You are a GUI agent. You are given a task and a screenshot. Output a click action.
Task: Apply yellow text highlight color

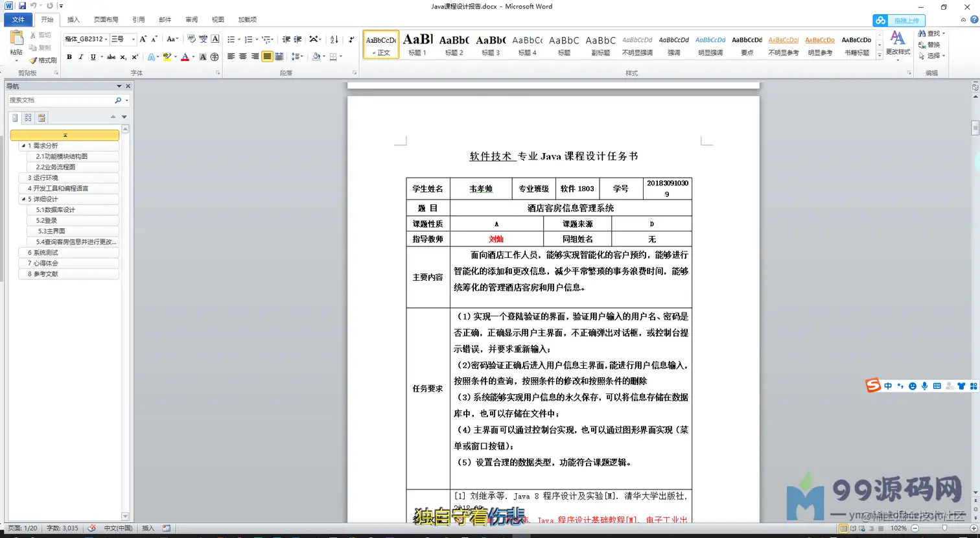[x=167, y=57]
